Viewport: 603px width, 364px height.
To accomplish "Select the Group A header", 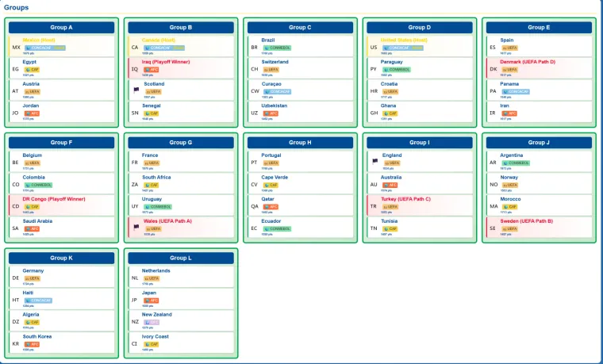I will pos(61,28).
